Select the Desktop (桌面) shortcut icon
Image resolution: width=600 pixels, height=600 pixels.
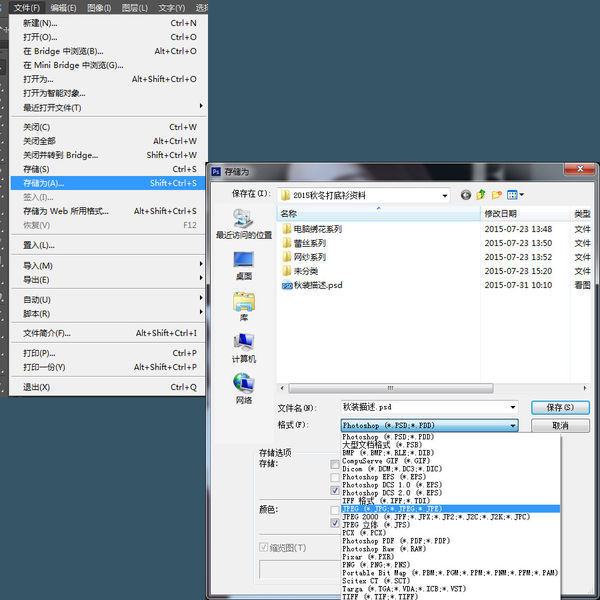pyautogui.click(x=244, y=266)
